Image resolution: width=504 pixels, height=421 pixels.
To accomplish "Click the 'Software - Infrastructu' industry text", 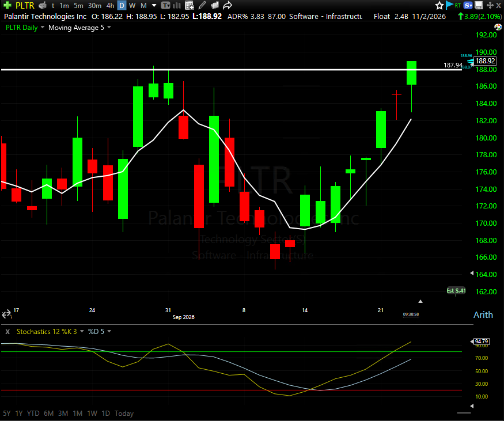I will pyautogui.click(x=325, y=16).
